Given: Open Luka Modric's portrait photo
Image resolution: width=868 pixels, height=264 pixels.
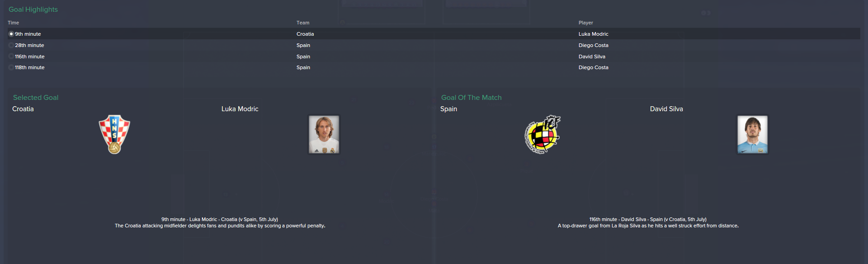Looking at the screenshot, I should tap(324, 135).
